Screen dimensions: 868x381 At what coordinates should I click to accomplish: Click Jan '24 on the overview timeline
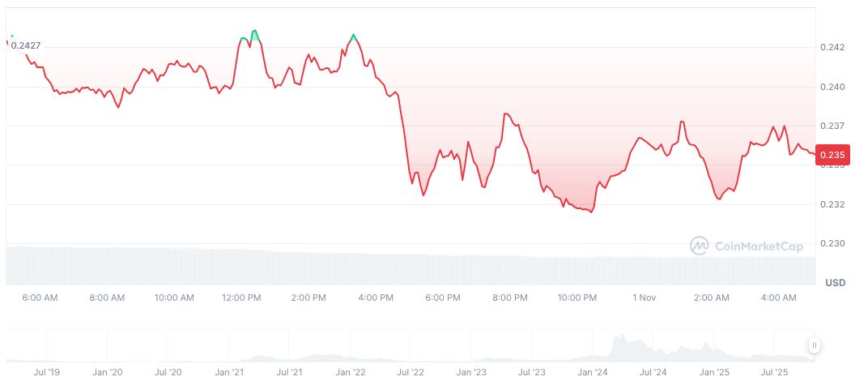point(592,373)
